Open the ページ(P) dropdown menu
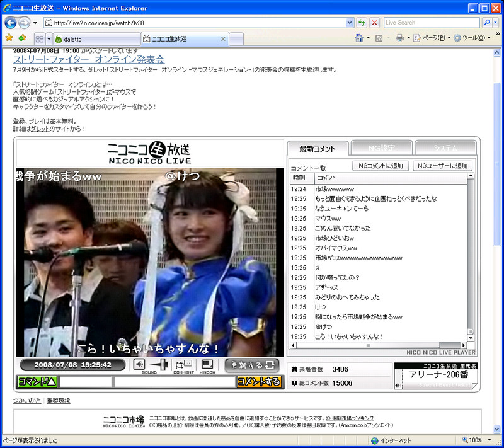504x448 pixels. (x=435, y=38)
